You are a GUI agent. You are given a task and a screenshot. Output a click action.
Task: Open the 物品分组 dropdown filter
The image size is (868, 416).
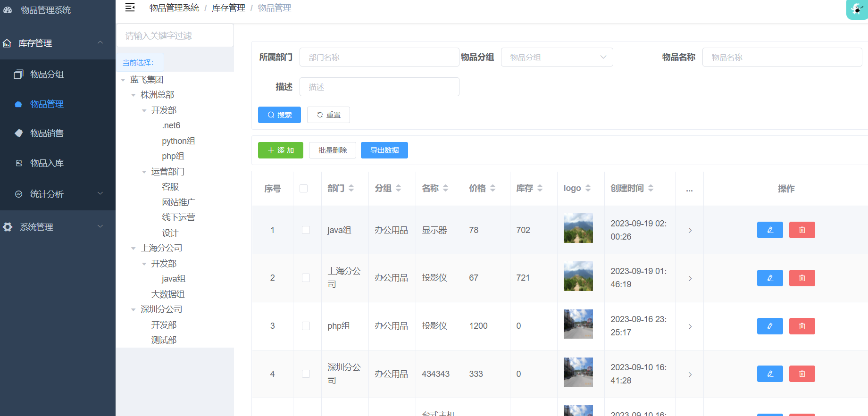tap(557, 57)
